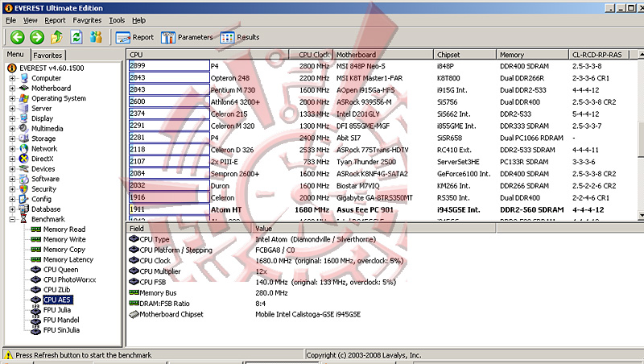This screenshot has height=364, width=644.
Task: Select CPU PhotoWorxx benchmark
Action: 69,279
